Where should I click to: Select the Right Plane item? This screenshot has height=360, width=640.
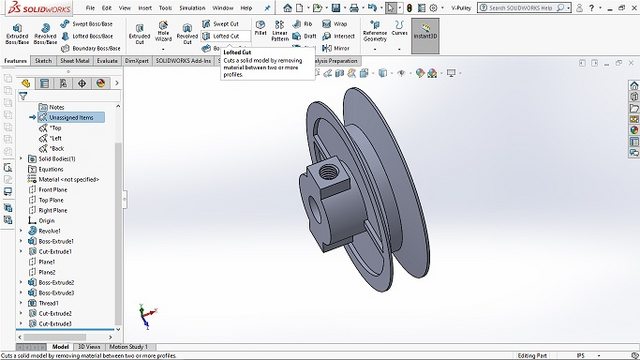click(x=48, y=210)
